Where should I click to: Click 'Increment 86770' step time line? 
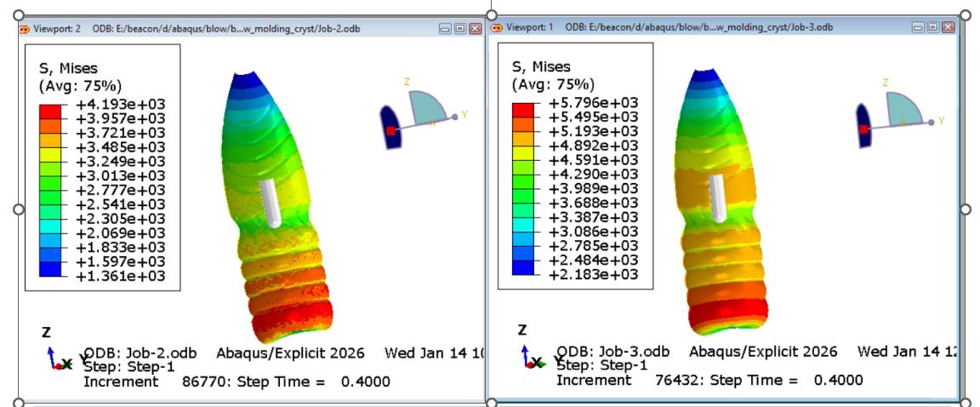236,381
